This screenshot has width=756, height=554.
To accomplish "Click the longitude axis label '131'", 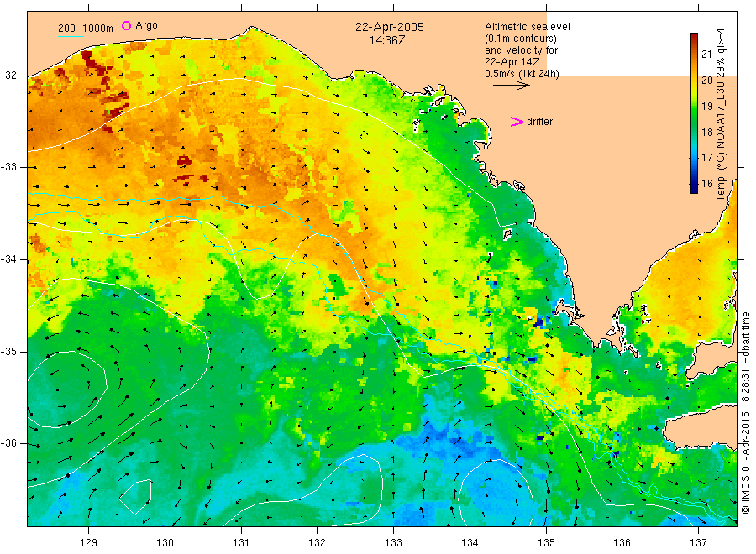I will [x=241, y=542].
